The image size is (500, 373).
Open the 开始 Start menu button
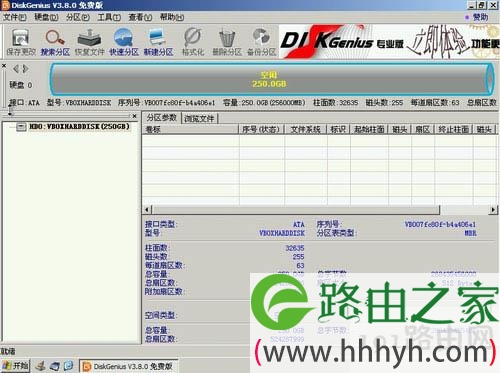click(15, 366)
